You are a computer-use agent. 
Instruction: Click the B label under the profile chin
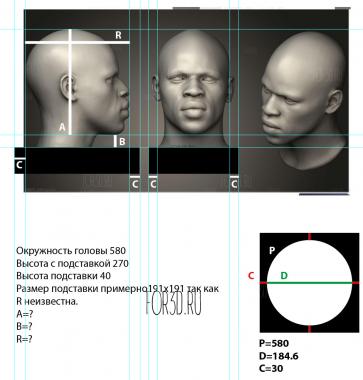click(122, 142)
